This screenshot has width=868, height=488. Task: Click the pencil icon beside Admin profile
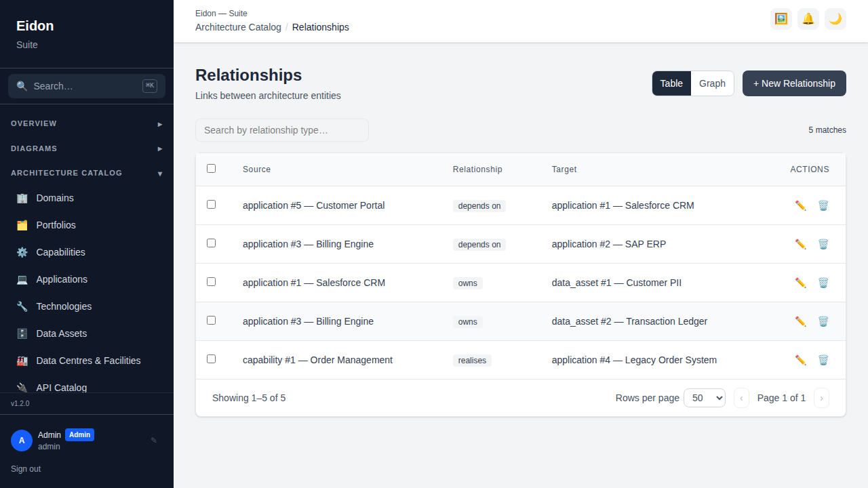(154, 441)
